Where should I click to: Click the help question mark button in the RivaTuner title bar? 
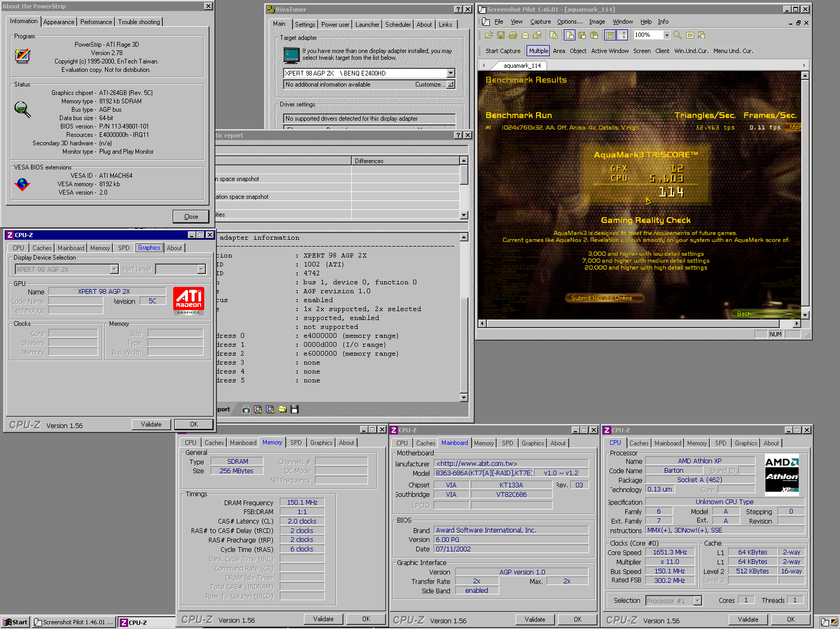(x=458, y=9)
